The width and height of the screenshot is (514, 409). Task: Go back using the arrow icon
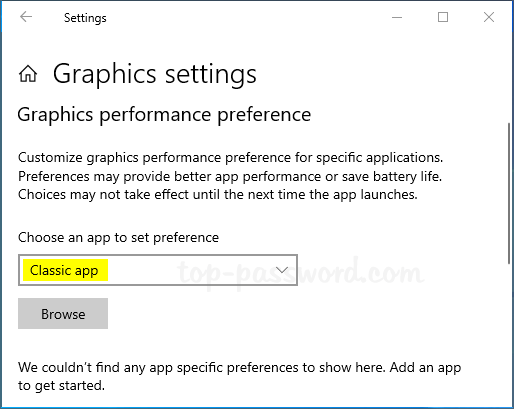[x=26, y=17]
